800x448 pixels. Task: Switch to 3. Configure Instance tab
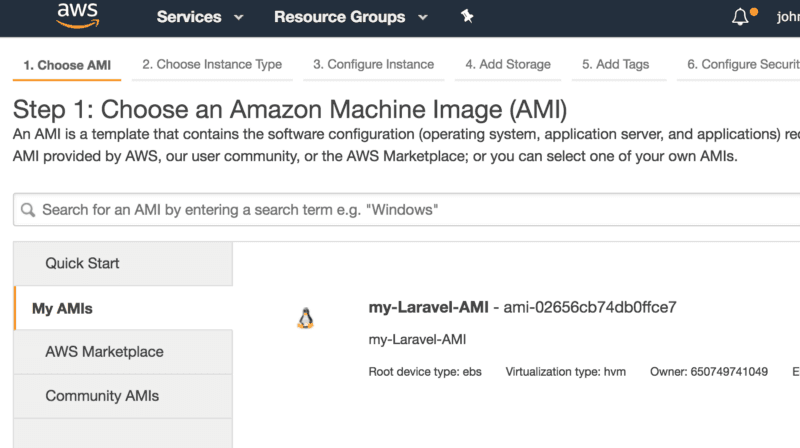pyautogui.click(x=373, y=64)
